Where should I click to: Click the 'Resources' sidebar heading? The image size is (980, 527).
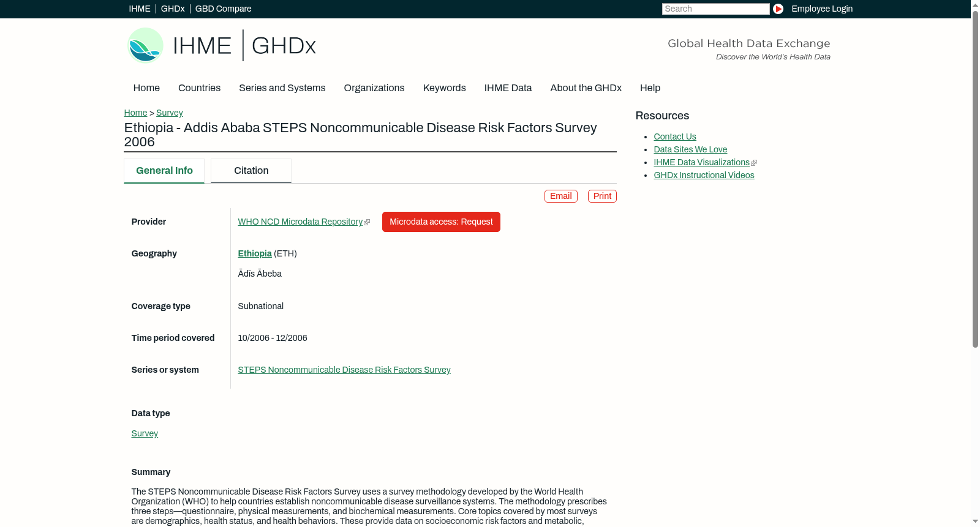pos(662,116)
